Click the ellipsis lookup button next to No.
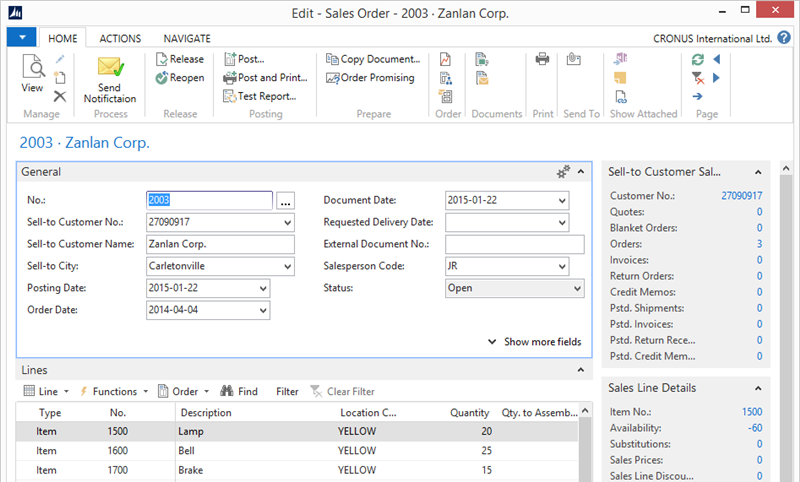Image resolution: width=800 pixels, height=482 pixels. [x=286, y=201]
